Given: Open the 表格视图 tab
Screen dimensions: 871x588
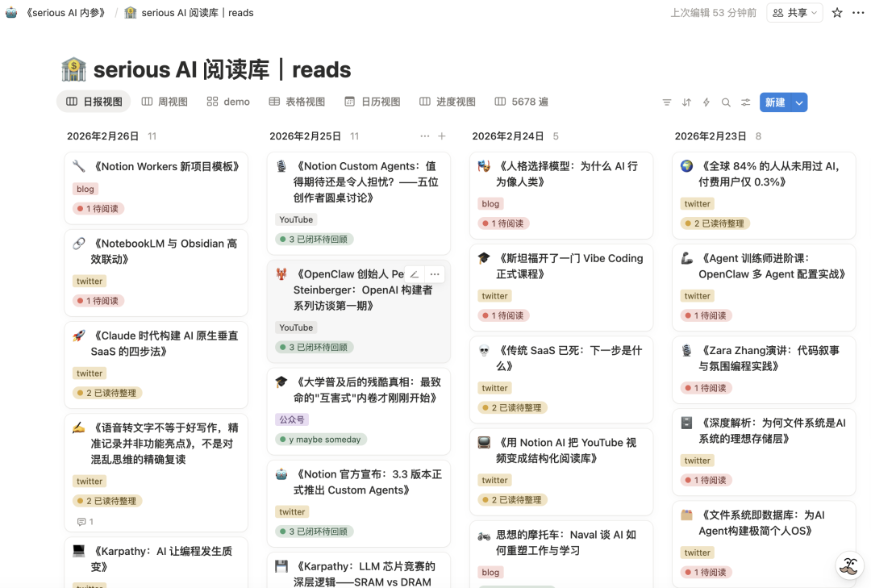Looking at the screenshot, I should (x=297, y=102).
